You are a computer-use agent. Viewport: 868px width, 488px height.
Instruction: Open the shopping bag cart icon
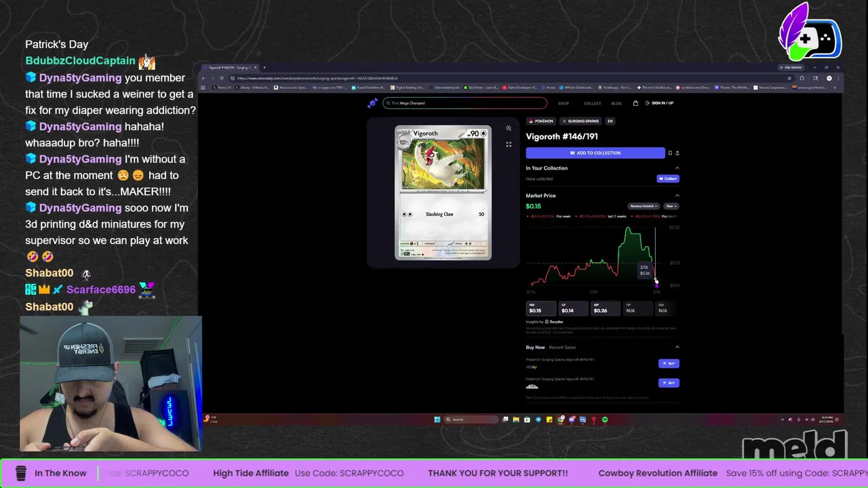[x=635, y=103]
